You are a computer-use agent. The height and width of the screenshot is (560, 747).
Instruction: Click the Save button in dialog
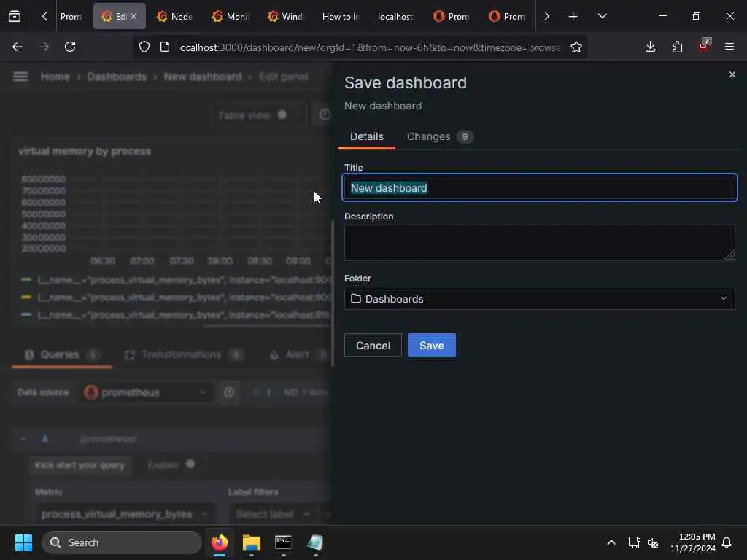click(432, 345)
